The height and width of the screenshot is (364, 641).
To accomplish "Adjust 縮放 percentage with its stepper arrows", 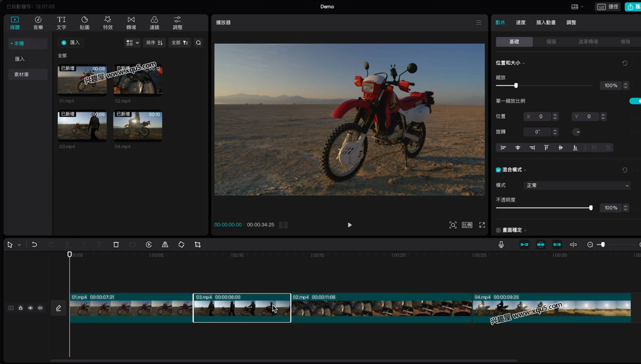I will (626, 85).
